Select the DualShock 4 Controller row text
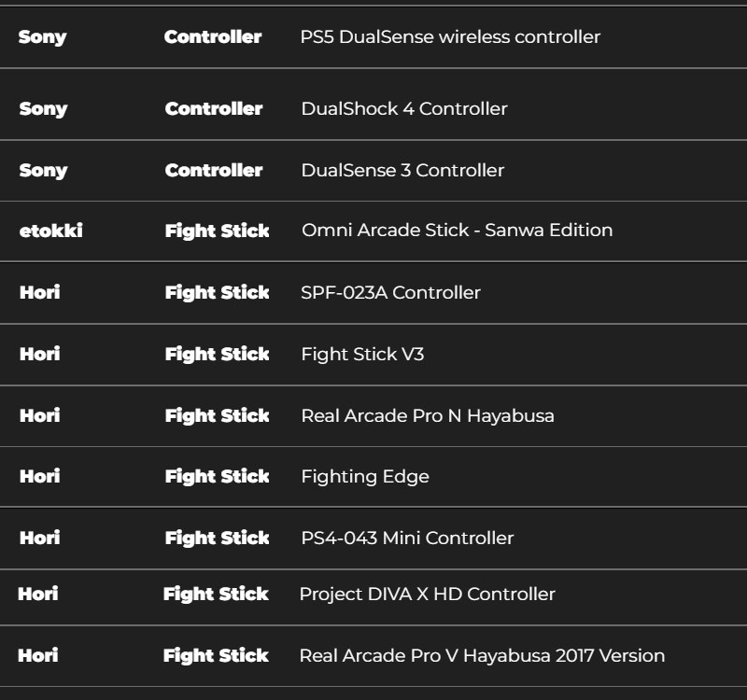This screenshot has width=747, height=700. (403, 108)
